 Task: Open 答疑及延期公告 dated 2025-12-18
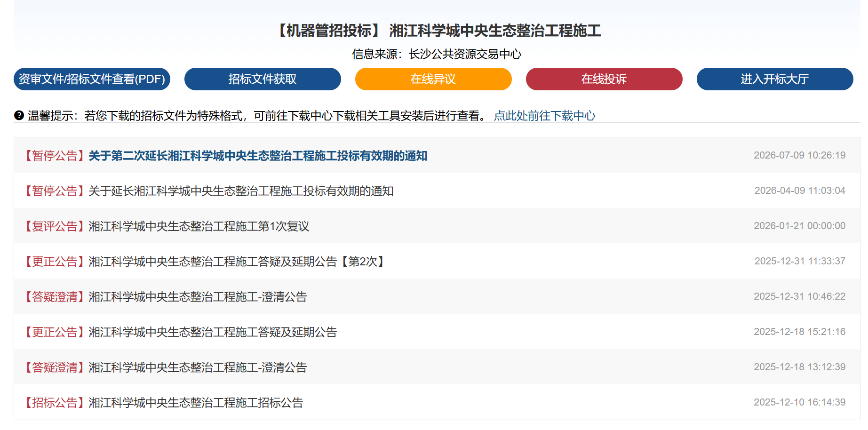(x=213, y=332)
